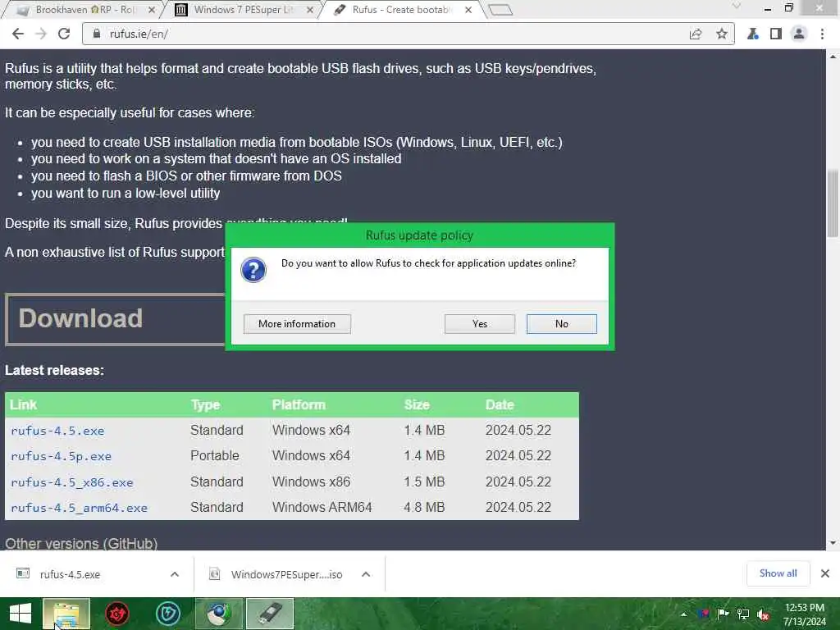Click the network tray icon

(x=743, y=614)
